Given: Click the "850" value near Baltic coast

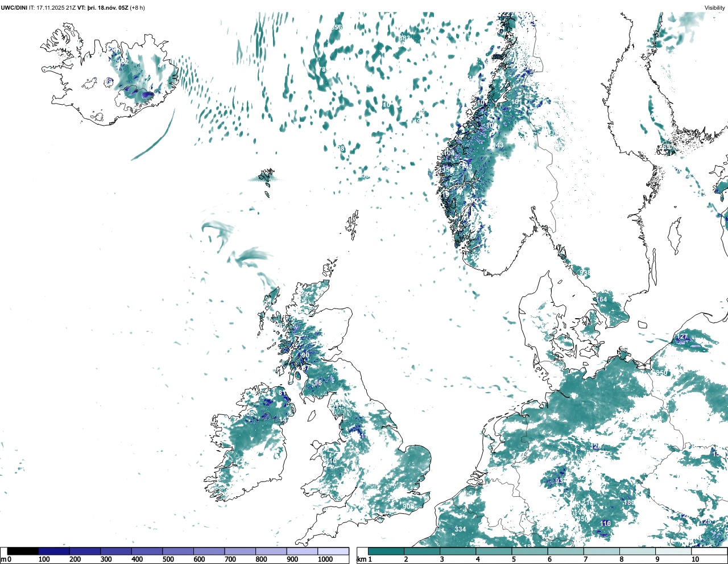Looking at the screenshot, I should coord(661,373).
